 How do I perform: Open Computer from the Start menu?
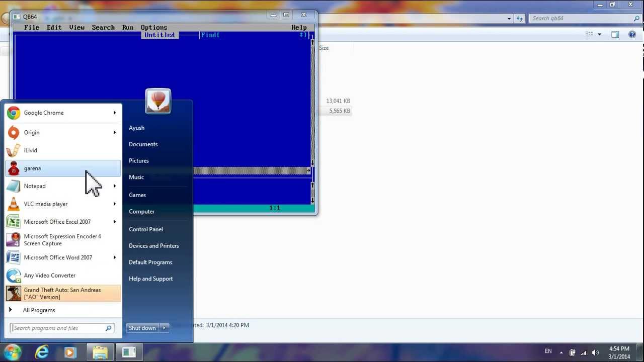click(142, 212)
